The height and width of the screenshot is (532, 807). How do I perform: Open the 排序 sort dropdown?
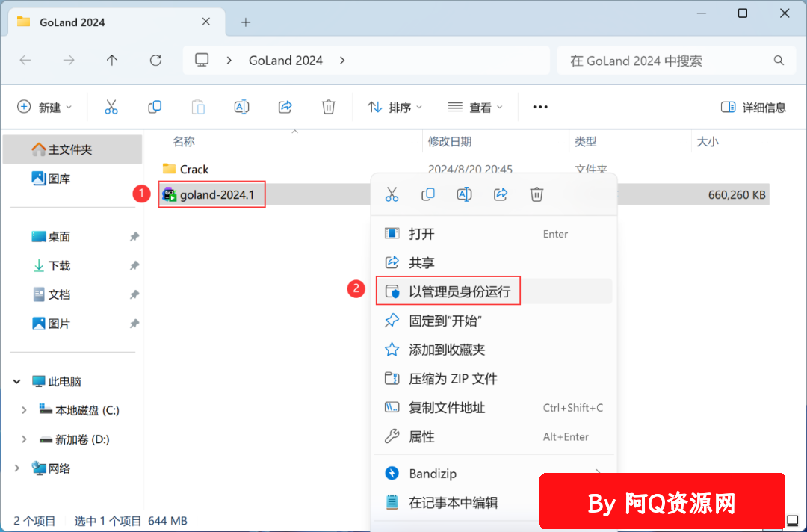click(395, 107)
